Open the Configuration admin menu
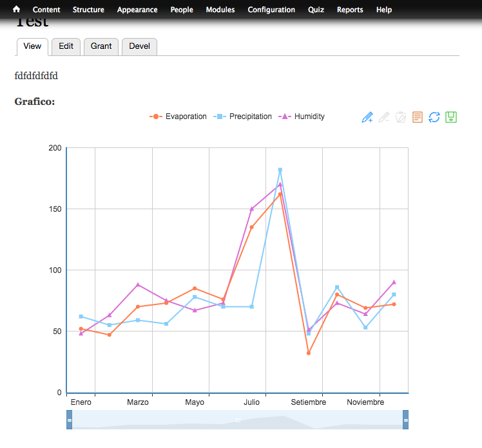Viewport: 482px width, 448px height. pos(271,10)
